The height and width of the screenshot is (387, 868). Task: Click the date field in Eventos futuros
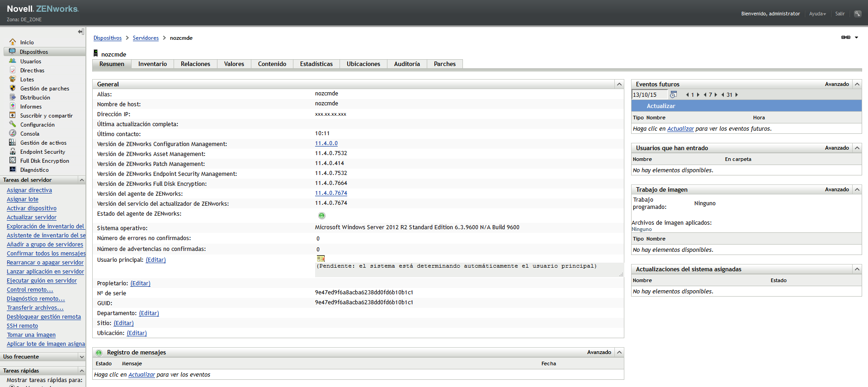(x=649, y=95)
